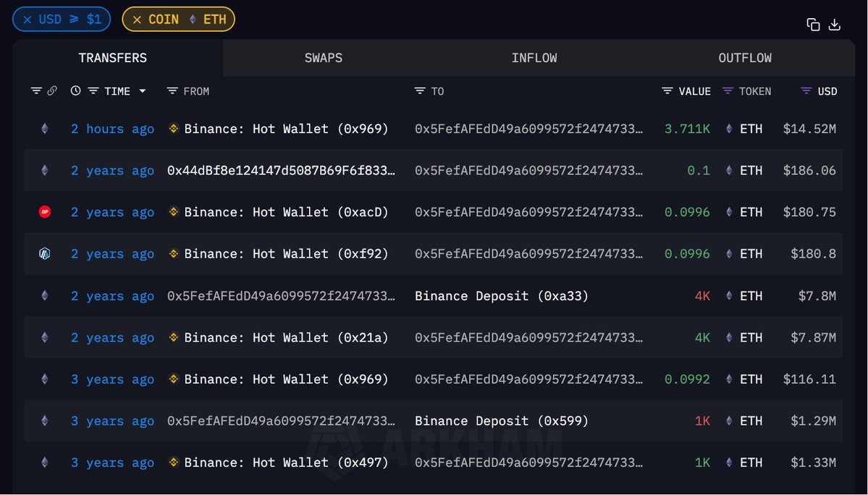This screenshot has height=495, width=868.
Task: Open Binance: Hot Wallet (0xf92)
Action: [x=286, y=254]
